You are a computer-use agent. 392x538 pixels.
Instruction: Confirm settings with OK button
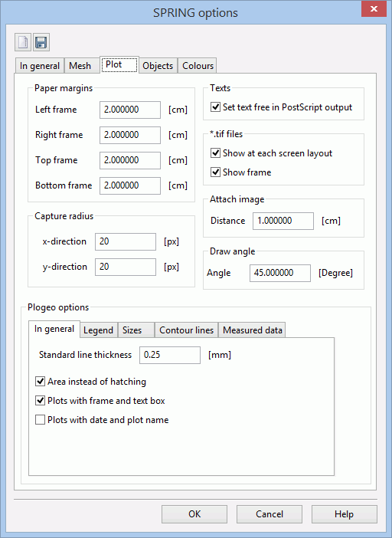point(194,514)
